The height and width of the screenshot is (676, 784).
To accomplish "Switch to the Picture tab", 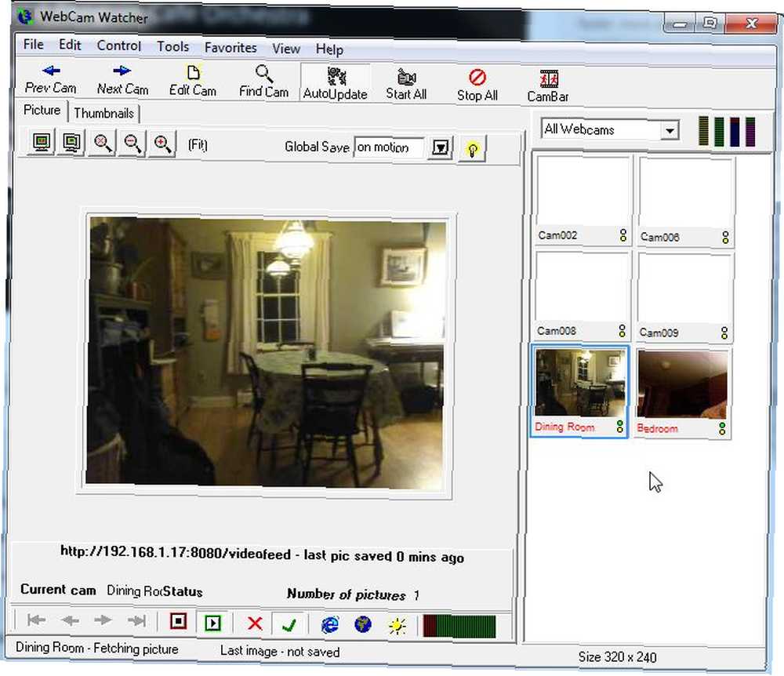I will pyautogui.click(x=42, y=110).
